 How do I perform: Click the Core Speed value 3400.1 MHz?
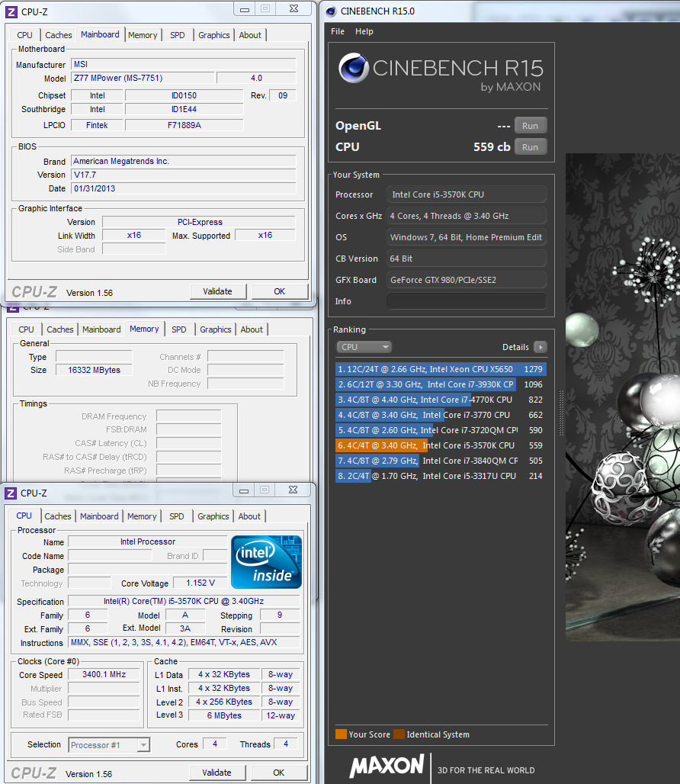104,674
